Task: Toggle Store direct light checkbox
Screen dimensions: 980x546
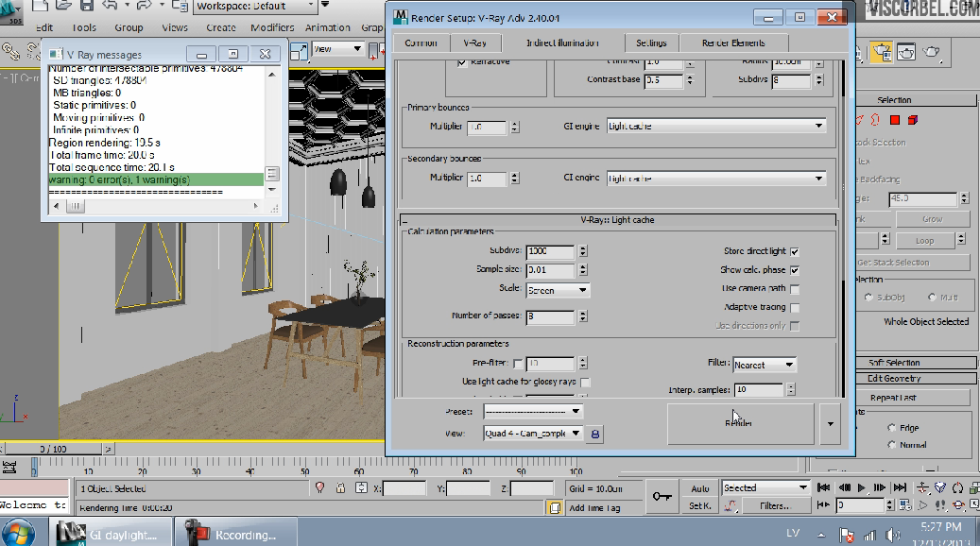Action: pos(795,252)
